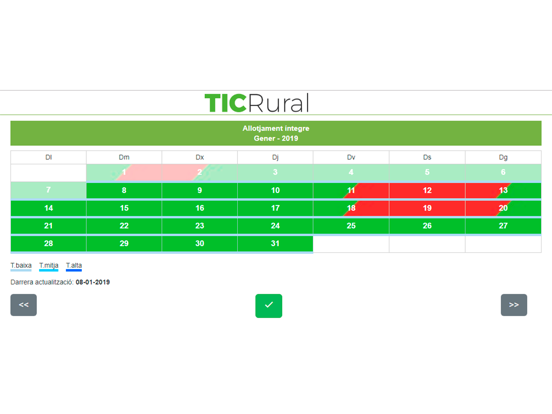Pick available day 9
Screen dimensions: 552x414
[200, 190]
